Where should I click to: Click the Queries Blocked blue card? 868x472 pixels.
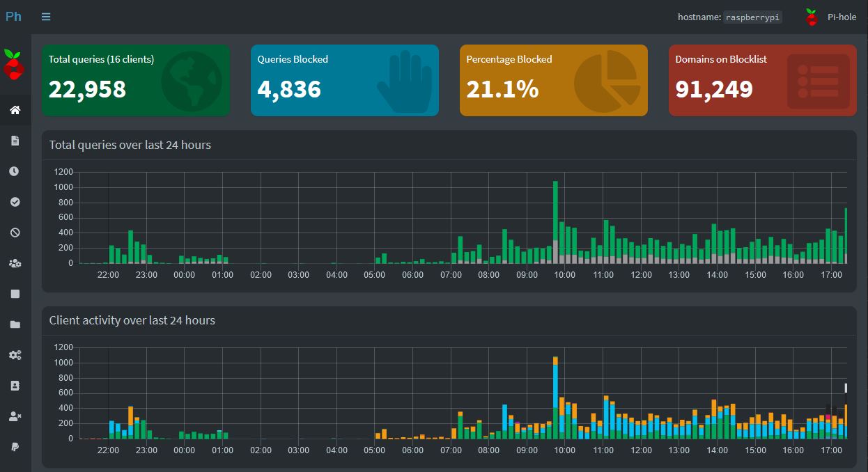(345, 80)
